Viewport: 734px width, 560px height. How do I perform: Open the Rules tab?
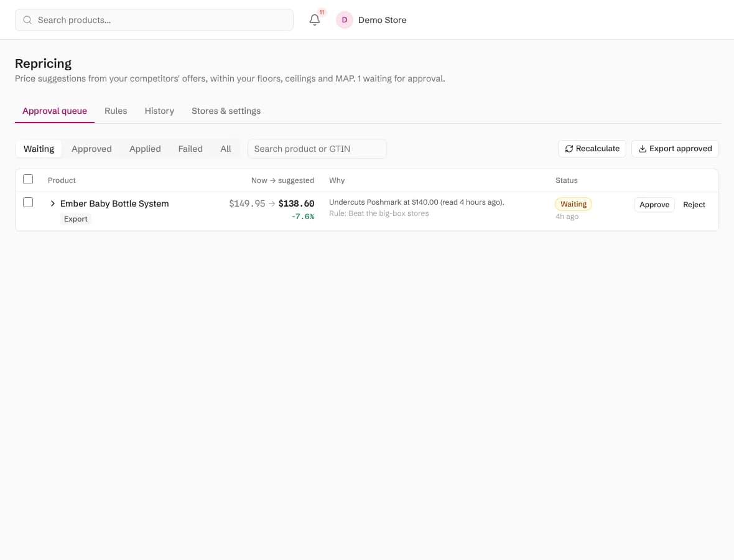tap(116, 111)
